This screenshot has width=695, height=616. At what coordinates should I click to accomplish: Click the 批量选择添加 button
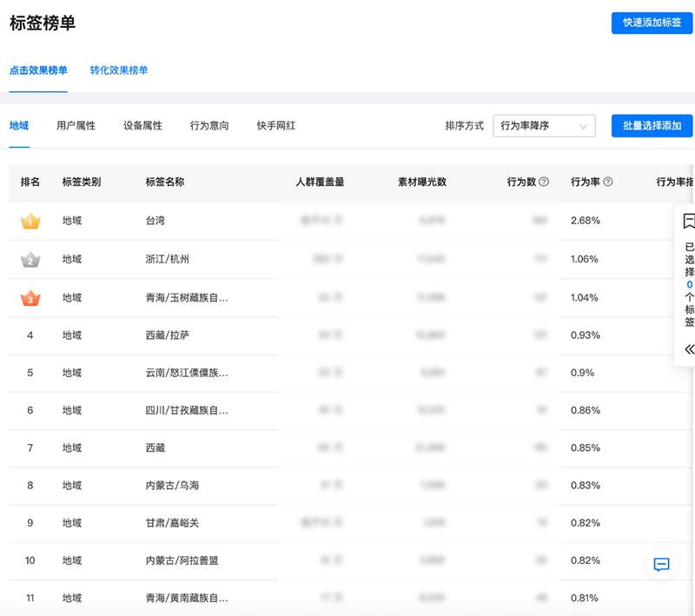coord(652,126)
